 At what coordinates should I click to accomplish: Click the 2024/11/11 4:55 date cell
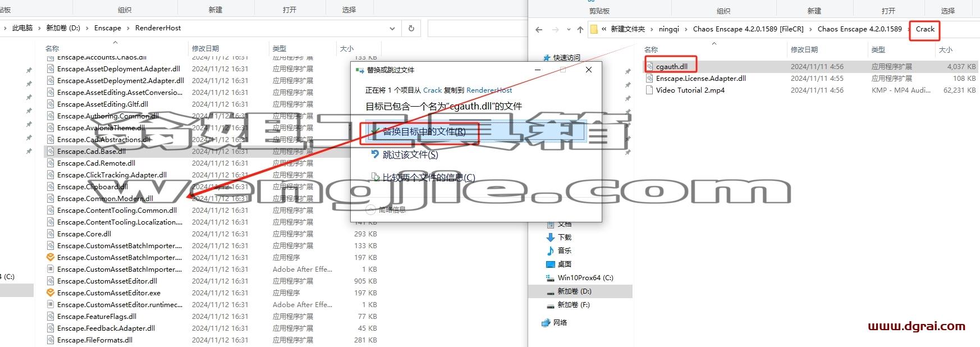tap(817, 79)
